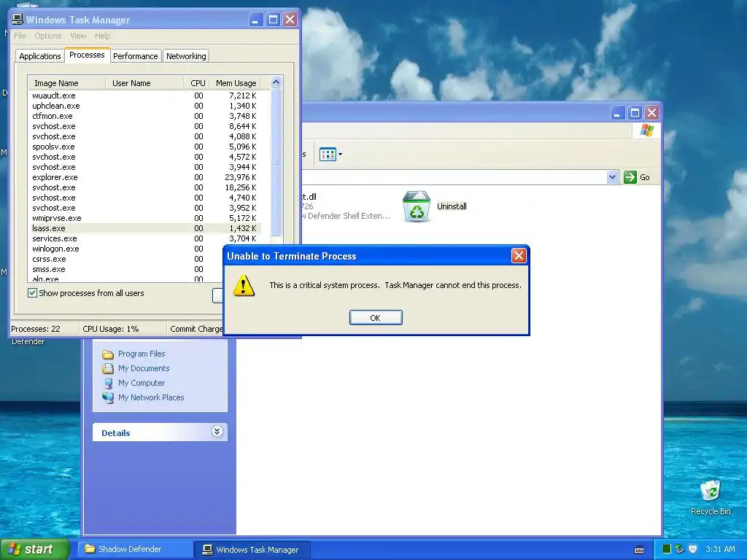Click the Go arrow button in Explorer
Image resolution: width=747 pixels, height=560 pixels.
[630, 177]
